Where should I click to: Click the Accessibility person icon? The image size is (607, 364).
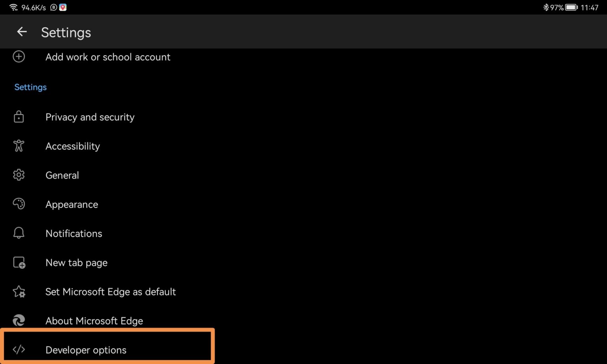pos(19,146)
